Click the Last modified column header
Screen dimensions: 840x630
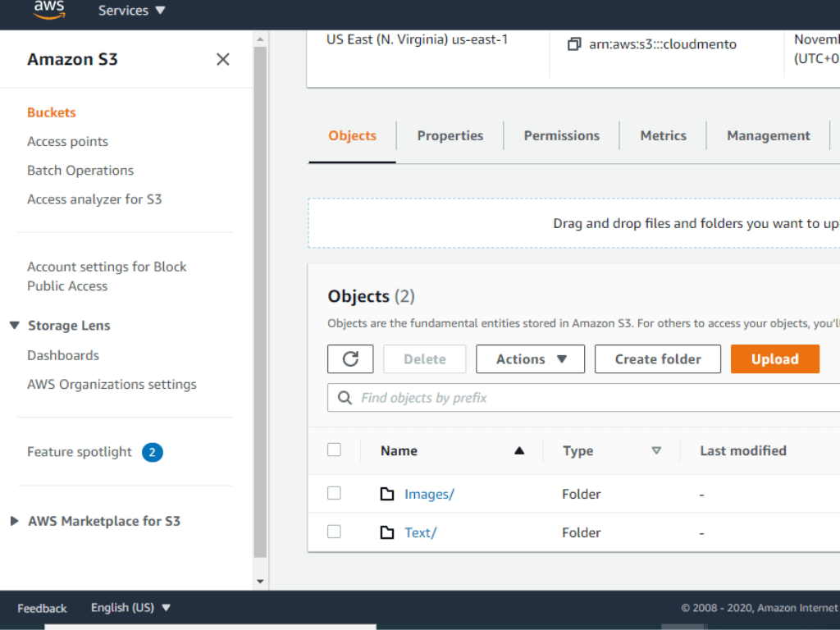tap(743, 450)
